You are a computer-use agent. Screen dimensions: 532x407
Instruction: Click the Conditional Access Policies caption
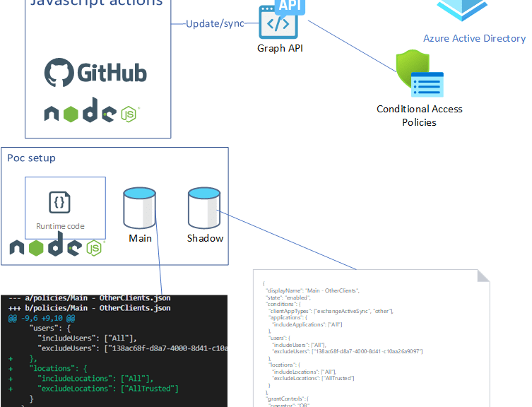pos(419,116)
